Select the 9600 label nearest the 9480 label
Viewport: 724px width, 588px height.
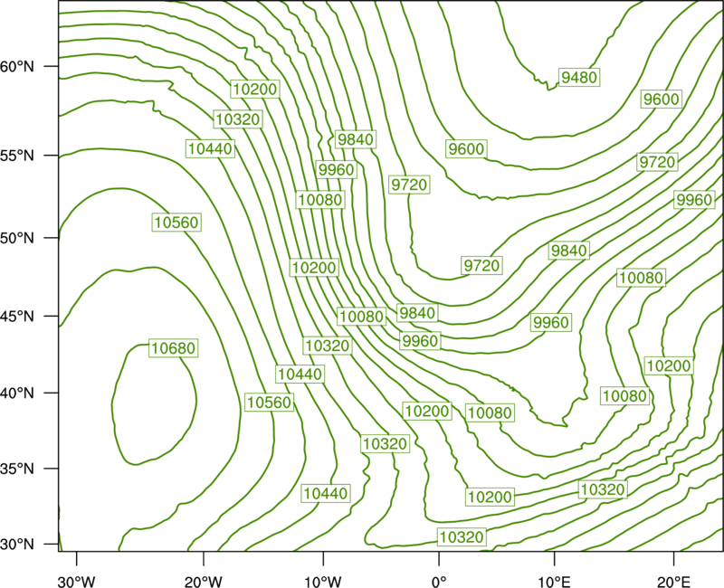coord(662,100)
